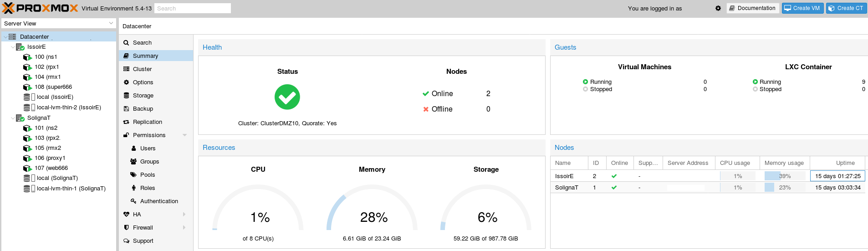Open the Support menu item
Image resolution: width=868 pixels, height=251 pixels.
pos(156,241)
